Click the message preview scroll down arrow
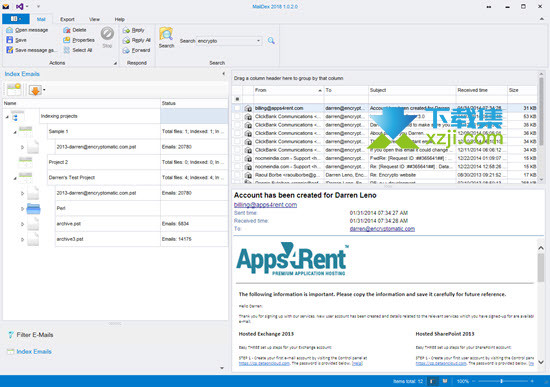This screenshot has height=387, width=550. 541,362
